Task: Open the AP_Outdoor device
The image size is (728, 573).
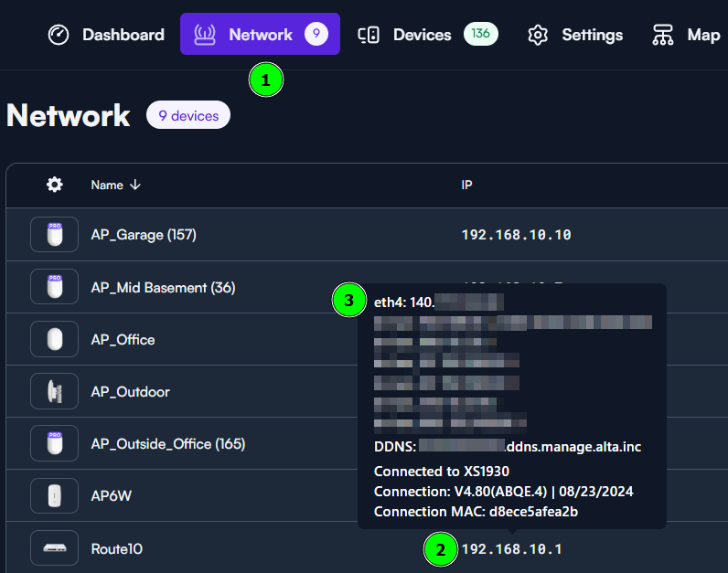Action: (130, 392)
